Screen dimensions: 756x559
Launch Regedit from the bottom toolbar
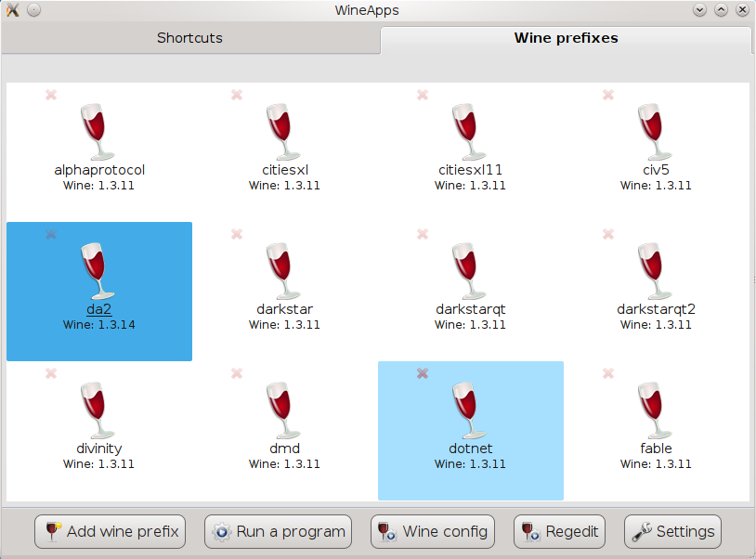click(560, 532)
